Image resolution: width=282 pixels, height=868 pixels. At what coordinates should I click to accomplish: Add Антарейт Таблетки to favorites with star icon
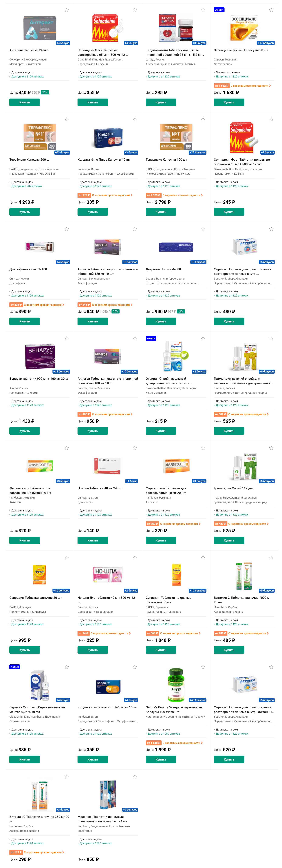click(67, 10)
